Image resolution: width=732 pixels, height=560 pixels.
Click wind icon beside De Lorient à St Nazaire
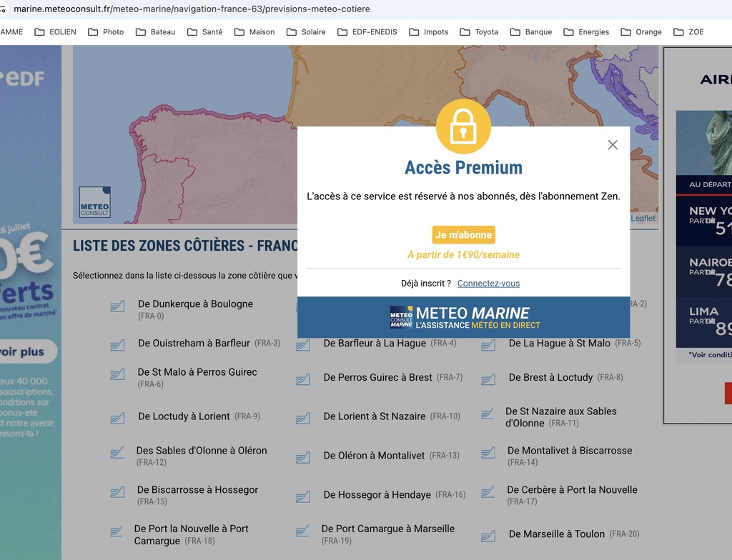302,419
